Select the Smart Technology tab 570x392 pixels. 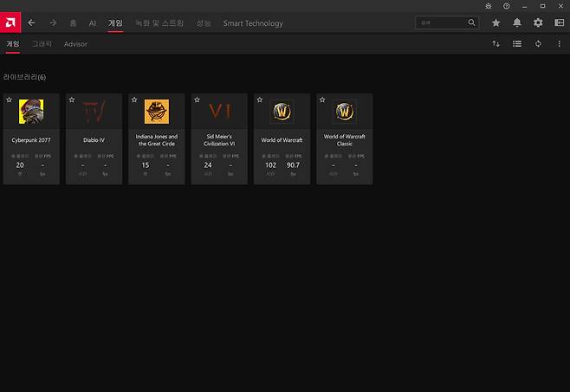coord(253,23)
